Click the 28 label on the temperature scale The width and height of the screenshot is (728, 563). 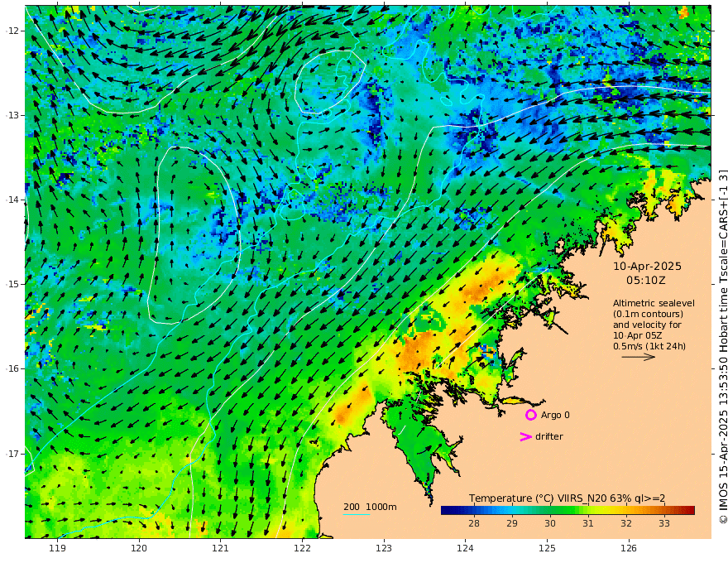(x=473, y=523)
